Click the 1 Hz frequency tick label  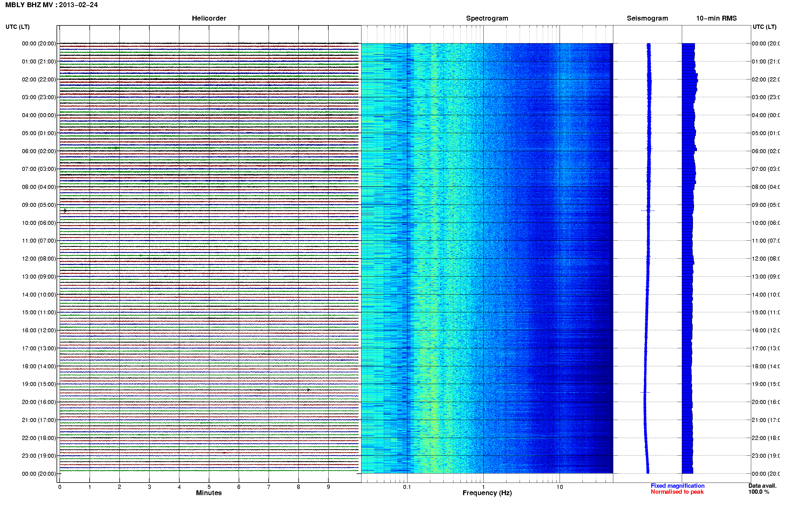tap(483, 487)
